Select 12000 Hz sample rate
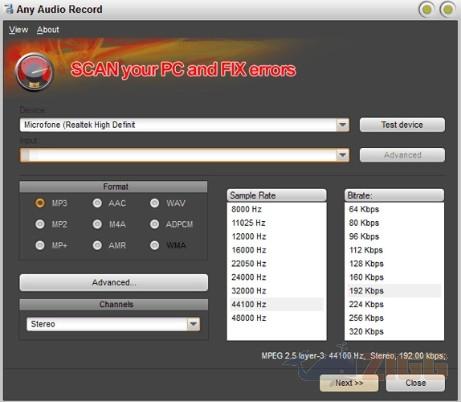Screen dimensions: 461x402 (x=277, y=237)
